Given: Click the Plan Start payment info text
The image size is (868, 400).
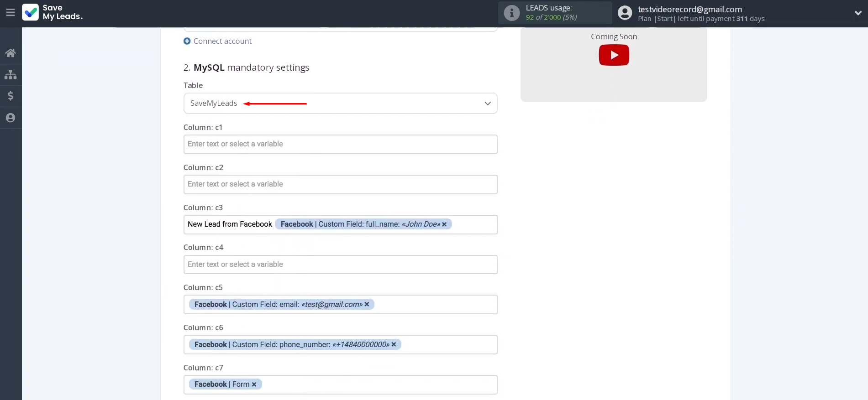Looking at the screenshot, I should pos(701,19).
